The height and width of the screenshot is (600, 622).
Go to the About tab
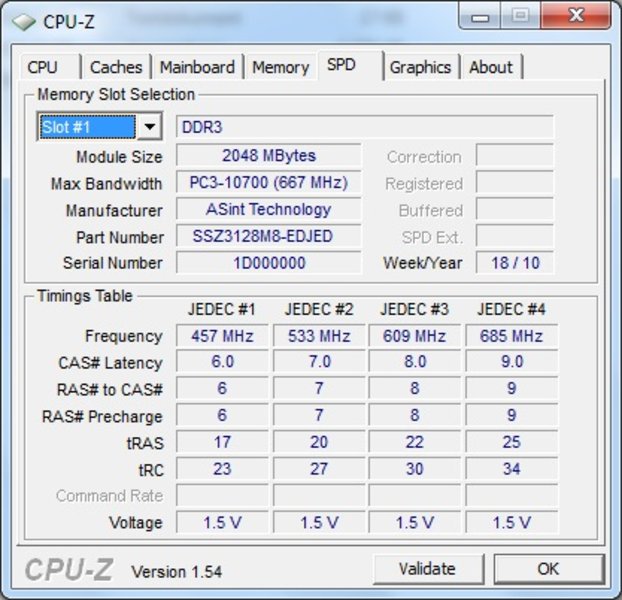[491, 67]
